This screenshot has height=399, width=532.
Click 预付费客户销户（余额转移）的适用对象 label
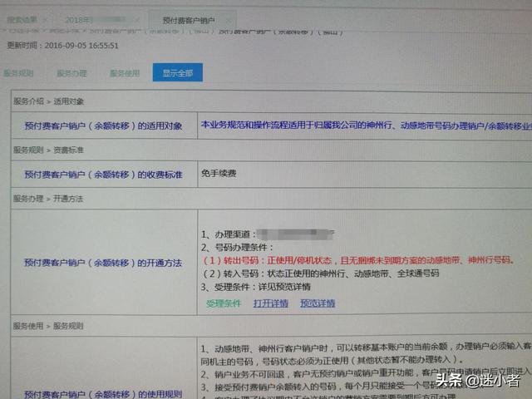click(103, 126)
